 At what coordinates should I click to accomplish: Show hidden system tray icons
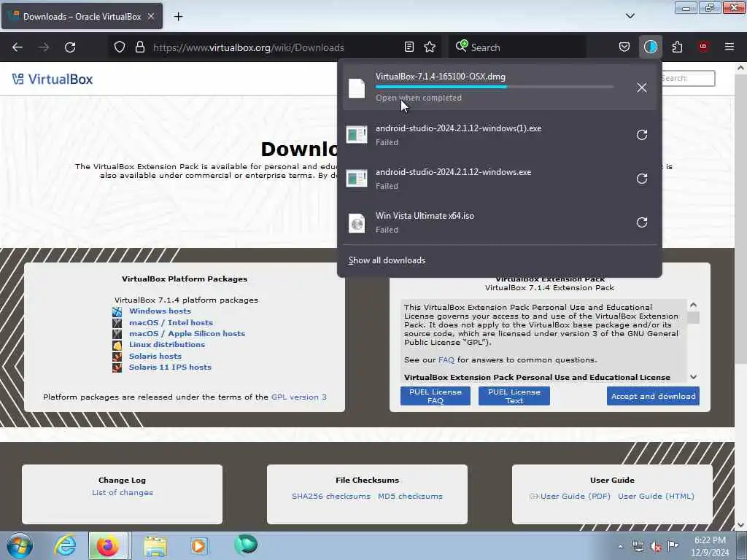[x=620, y=546]
